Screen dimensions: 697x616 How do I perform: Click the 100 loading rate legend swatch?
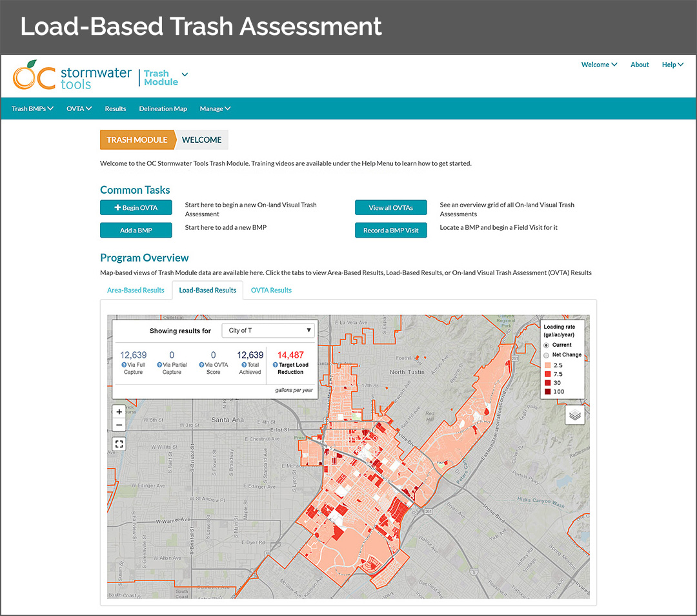548,392
